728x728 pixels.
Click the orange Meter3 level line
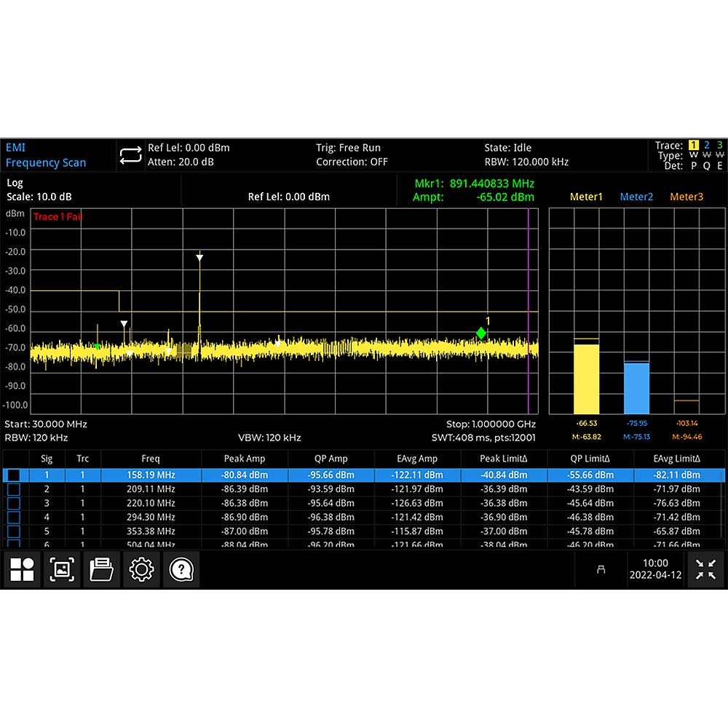tap(687, 400)
